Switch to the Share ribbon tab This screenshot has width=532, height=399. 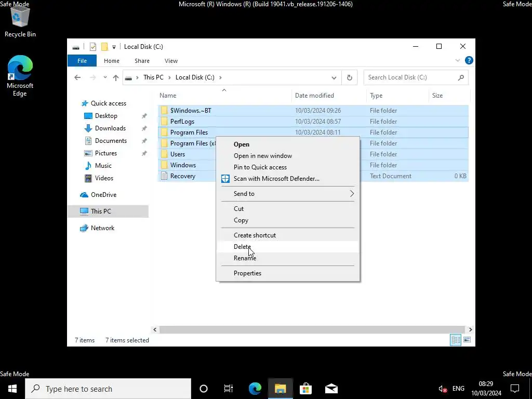pos(142,61)
